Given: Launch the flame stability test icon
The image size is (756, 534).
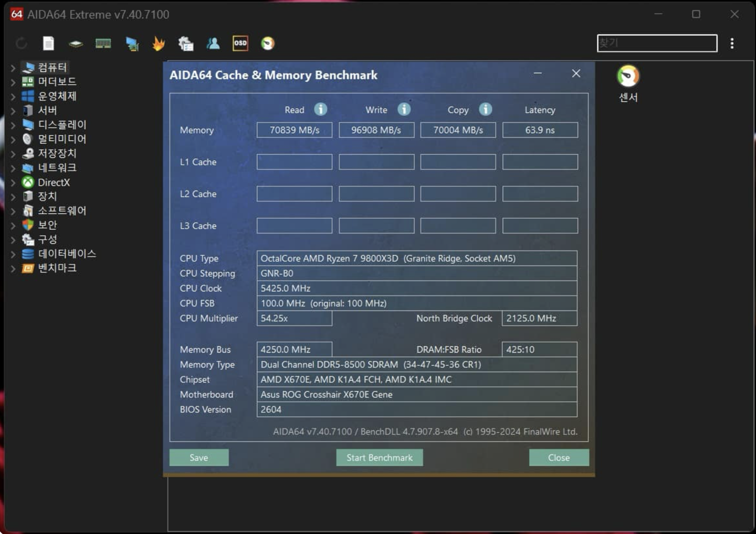Looking at the screenshot, I should (158, 44).
